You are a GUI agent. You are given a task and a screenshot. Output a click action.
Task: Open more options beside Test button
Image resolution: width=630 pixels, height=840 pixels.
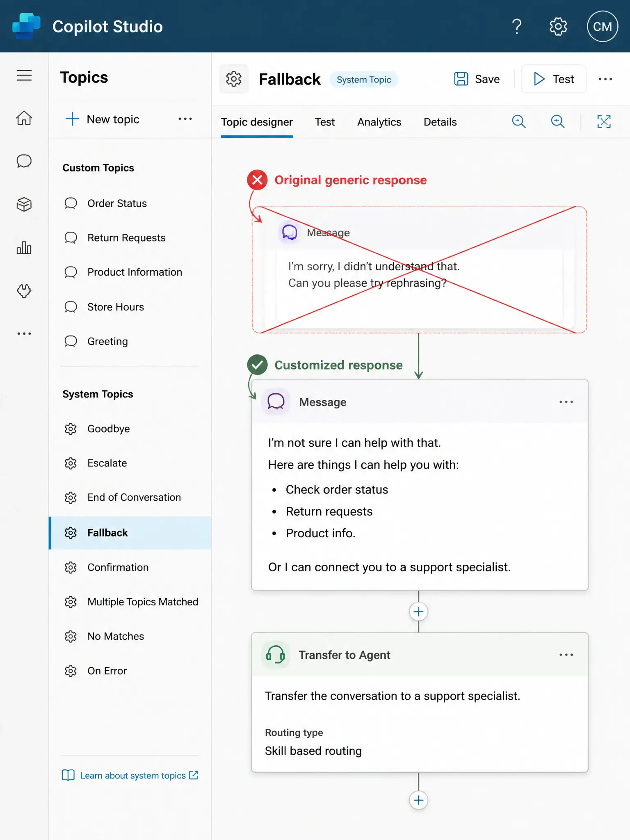point(605,79)
